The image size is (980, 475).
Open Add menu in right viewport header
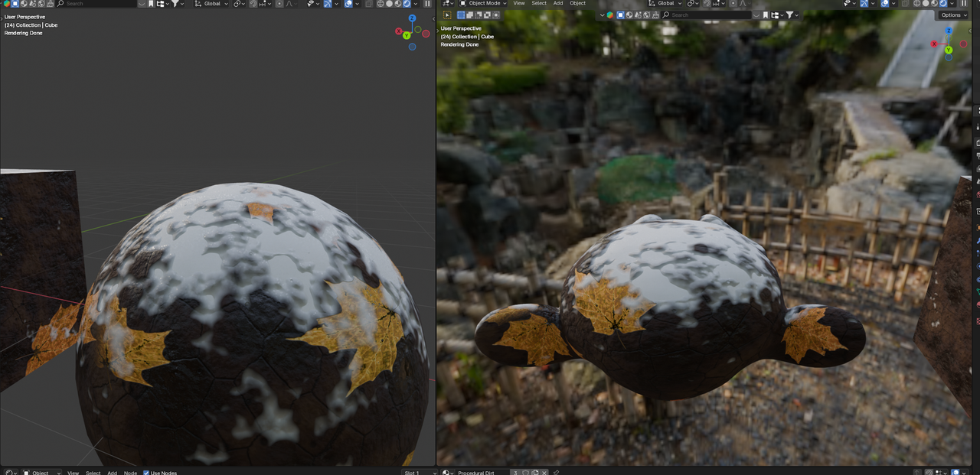click(558, 4)
